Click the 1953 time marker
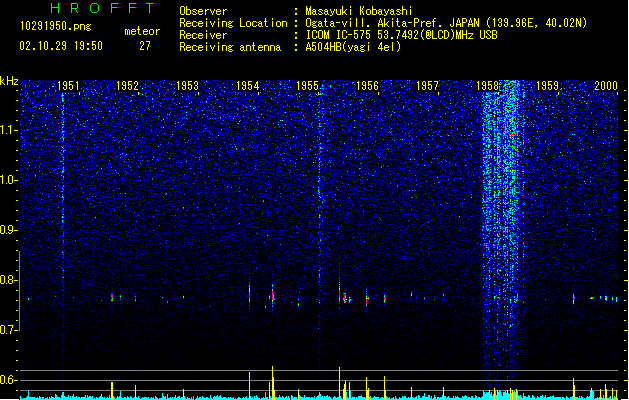The width and height of the screenshot is (629, 400). point(187,86)
